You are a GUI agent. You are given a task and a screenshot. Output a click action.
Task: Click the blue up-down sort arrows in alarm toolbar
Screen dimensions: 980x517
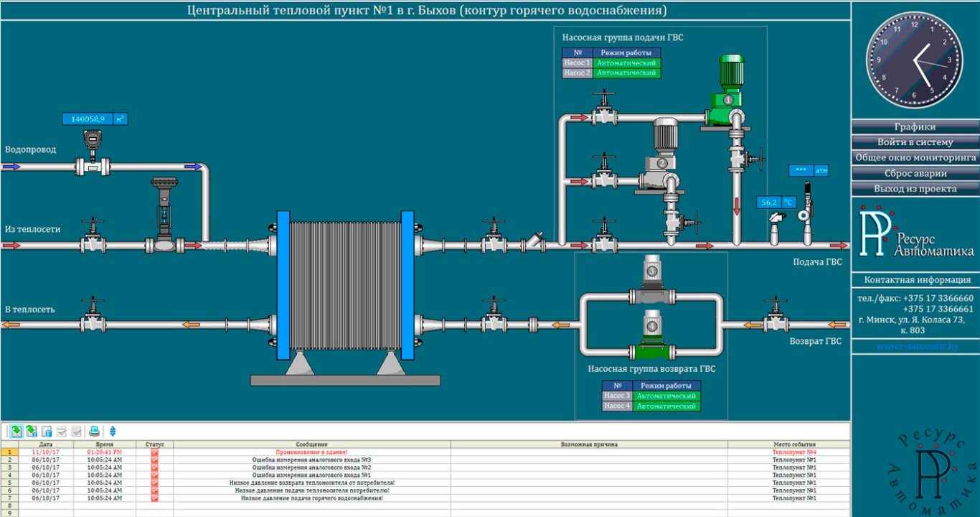click(113, 432)
